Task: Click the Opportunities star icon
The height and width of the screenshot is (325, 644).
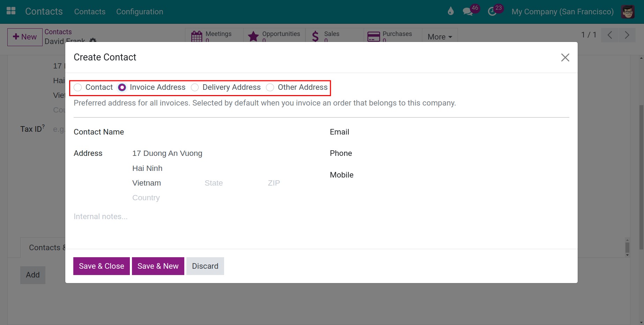Action: click(x=253, y=36)
